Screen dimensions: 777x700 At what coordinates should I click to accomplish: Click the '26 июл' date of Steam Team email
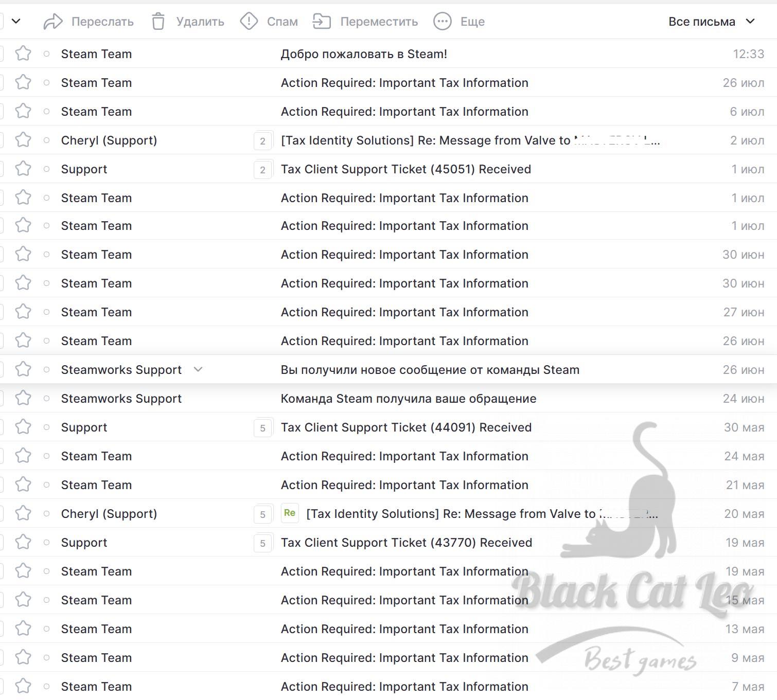[x=744, y=83]
